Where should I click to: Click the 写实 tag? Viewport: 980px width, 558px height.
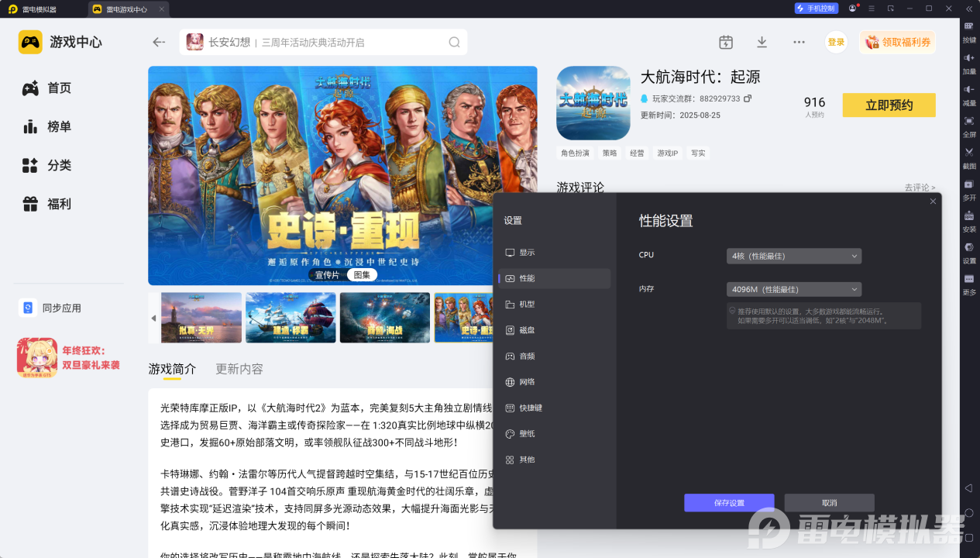coord(698,153)
